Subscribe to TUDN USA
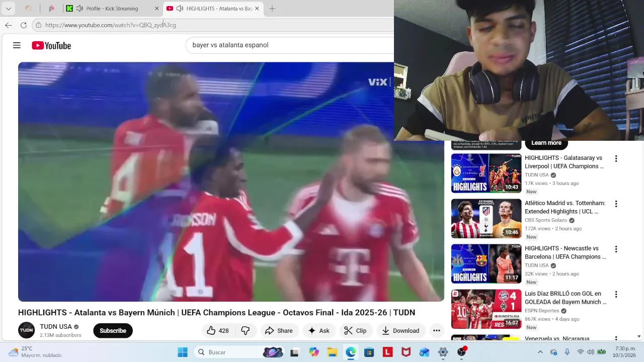This screenshot has height=362, width=644. pos(113,331)
